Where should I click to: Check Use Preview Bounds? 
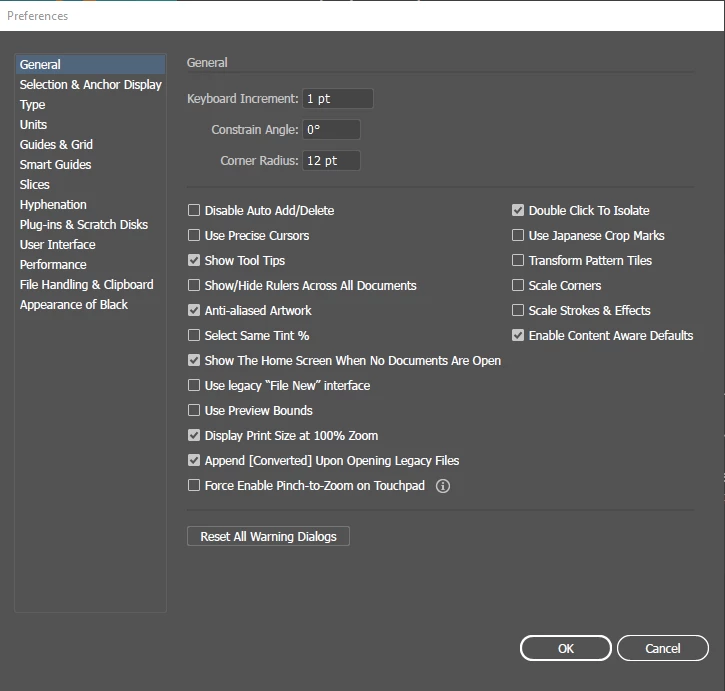point(194,410)
